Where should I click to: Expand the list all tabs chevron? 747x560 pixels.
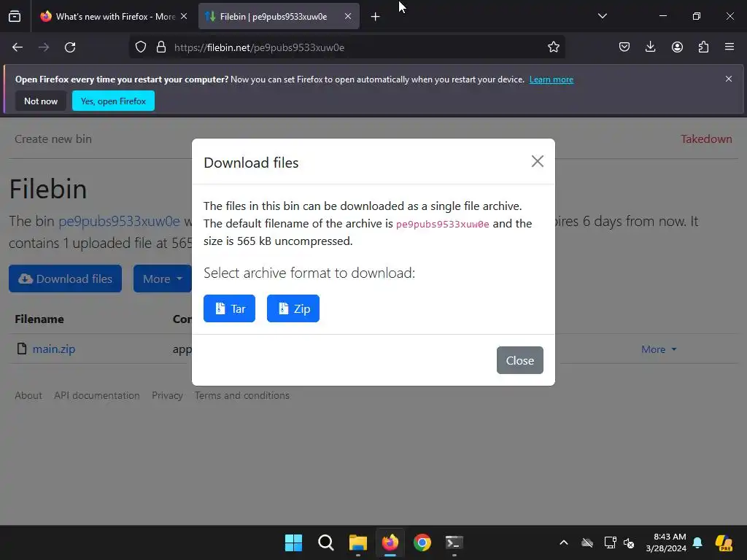pyautogui.click(x=602, y=16)
